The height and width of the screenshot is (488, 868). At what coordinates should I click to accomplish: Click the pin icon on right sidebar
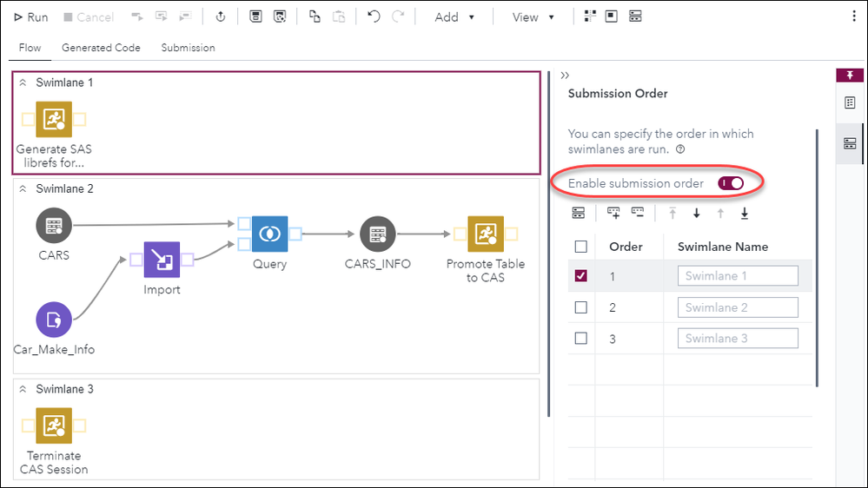pos(850,76)
